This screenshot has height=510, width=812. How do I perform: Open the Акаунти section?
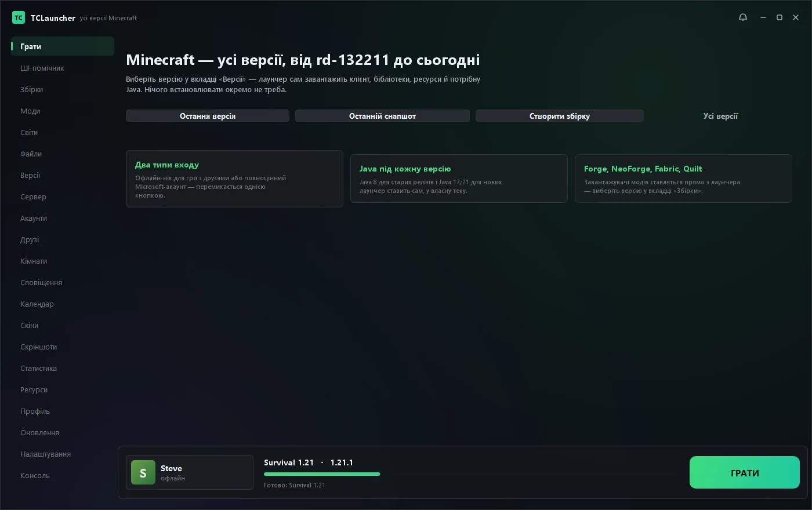(x=63, y=218)
